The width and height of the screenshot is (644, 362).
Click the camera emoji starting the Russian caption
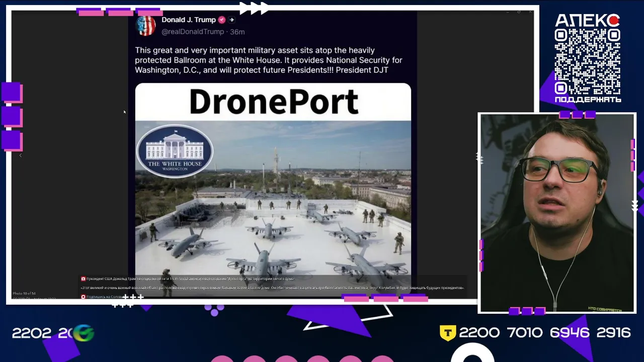pyautogui.click(x=84, y=279)
